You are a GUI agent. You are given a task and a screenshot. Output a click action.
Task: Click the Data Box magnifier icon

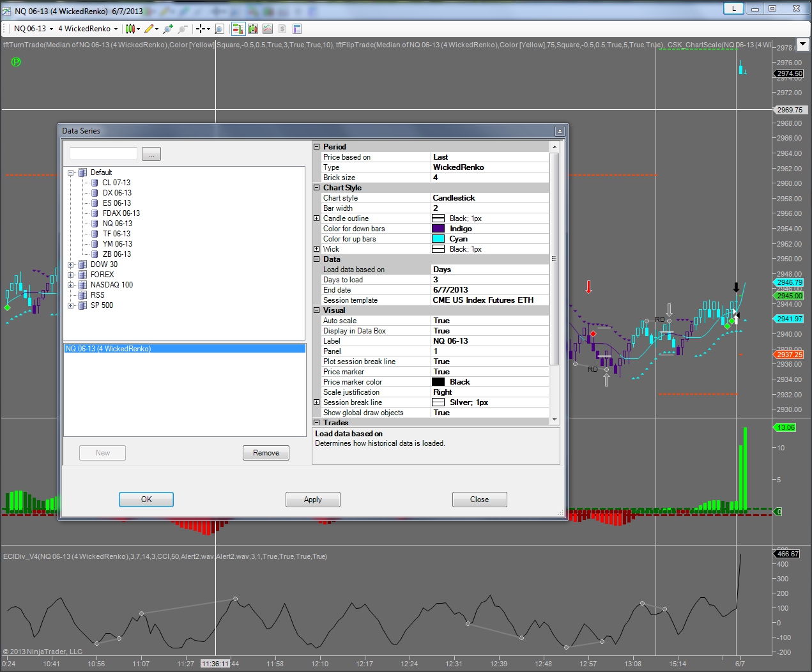click(x=219, y=29)
